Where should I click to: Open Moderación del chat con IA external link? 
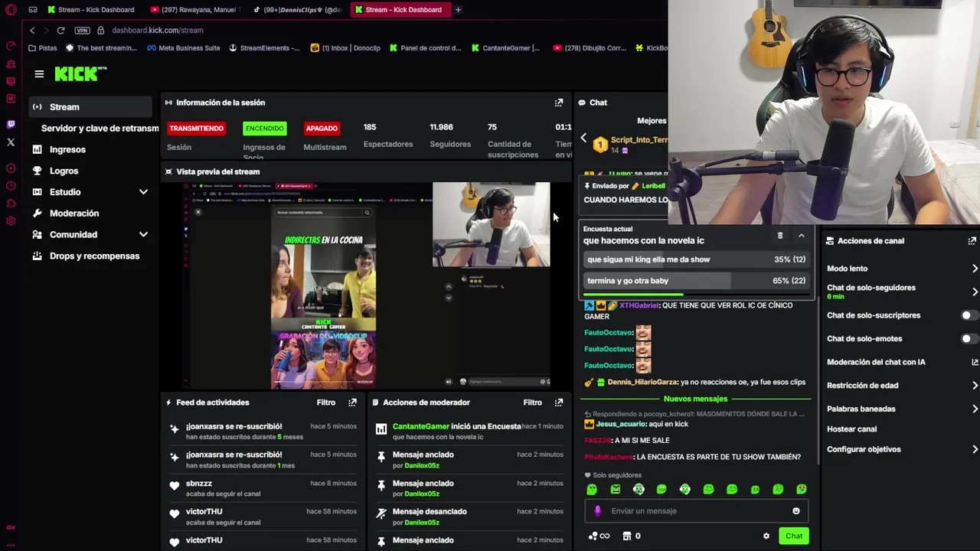(975, 363)
